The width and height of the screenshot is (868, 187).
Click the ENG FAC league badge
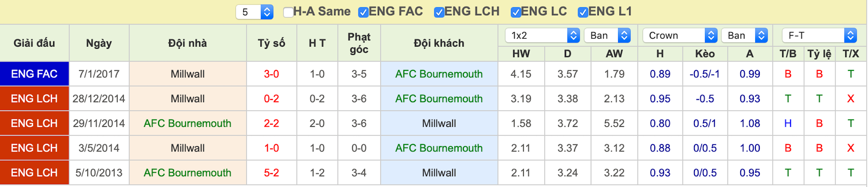point(34,74)
